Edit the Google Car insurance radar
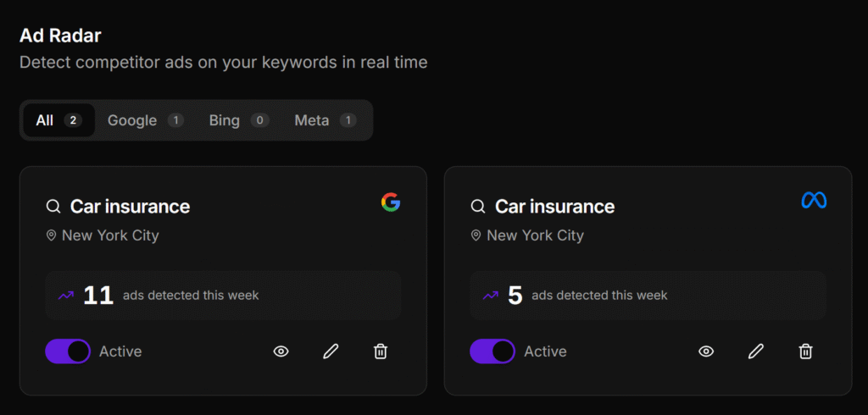The height and width of the screenshot is (415, 868). 331,351
